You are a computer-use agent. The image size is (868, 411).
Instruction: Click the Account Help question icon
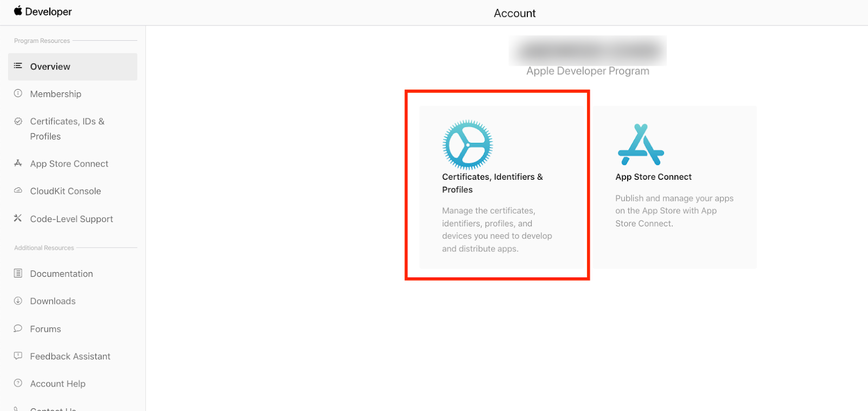click(x=18, y=383)
